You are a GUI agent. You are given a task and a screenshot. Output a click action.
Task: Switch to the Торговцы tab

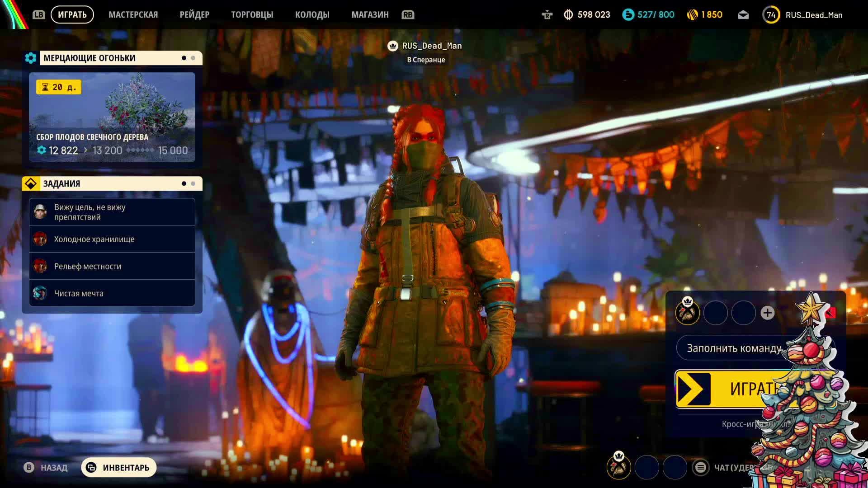click(x=252, y=15)
